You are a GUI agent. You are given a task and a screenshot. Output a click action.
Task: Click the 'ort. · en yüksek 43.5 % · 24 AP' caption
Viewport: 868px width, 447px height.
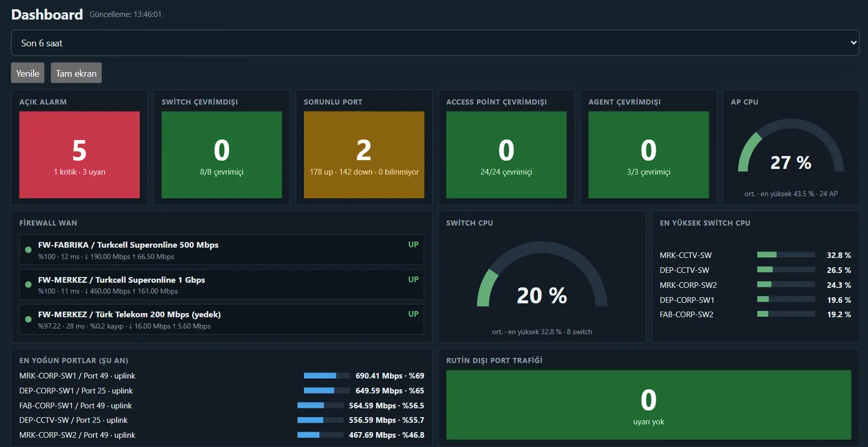point(790,194)
